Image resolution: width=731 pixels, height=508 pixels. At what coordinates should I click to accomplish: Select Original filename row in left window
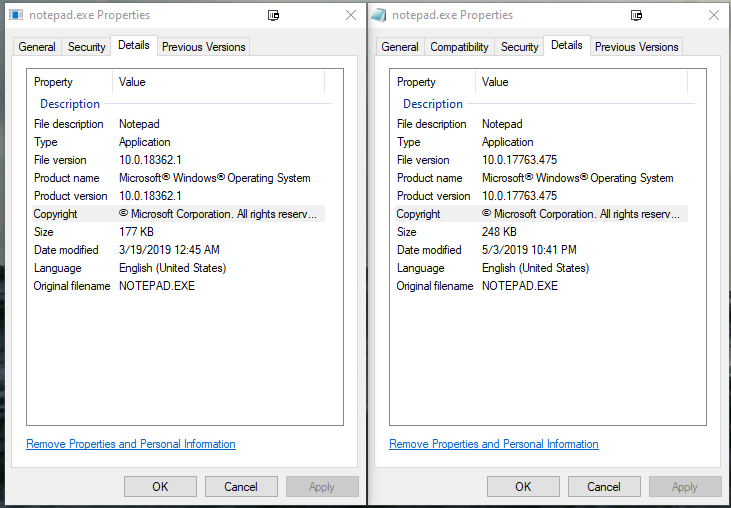pos(179,286)
